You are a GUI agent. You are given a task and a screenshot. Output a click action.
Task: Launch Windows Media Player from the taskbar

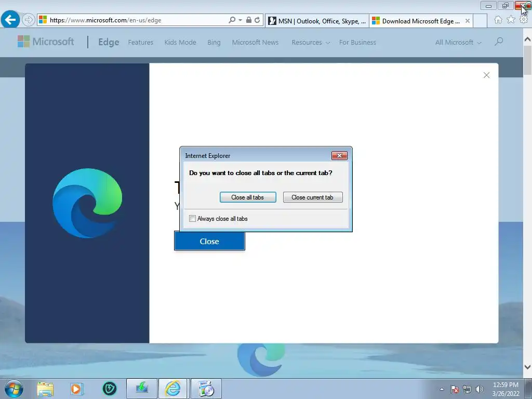point(77,389)
